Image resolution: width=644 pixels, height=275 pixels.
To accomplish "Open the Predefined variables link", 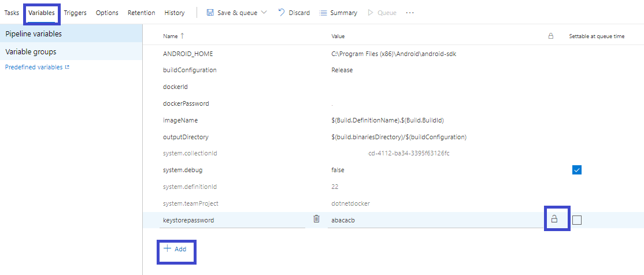I will coord(37,67).
